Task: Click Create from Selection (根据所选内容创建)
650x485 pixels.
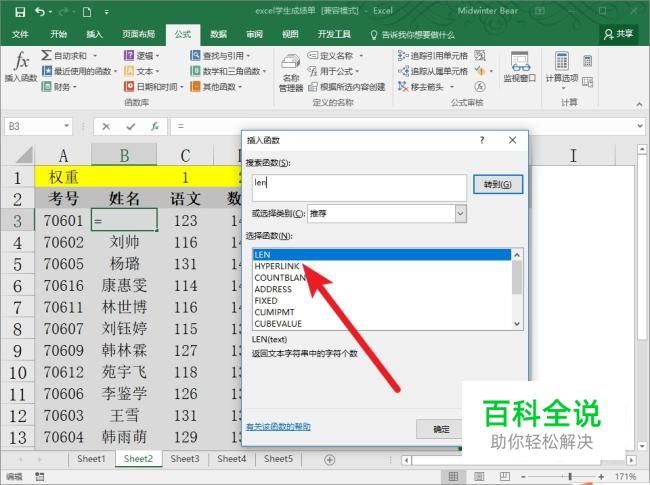Action: pos(347,87)
